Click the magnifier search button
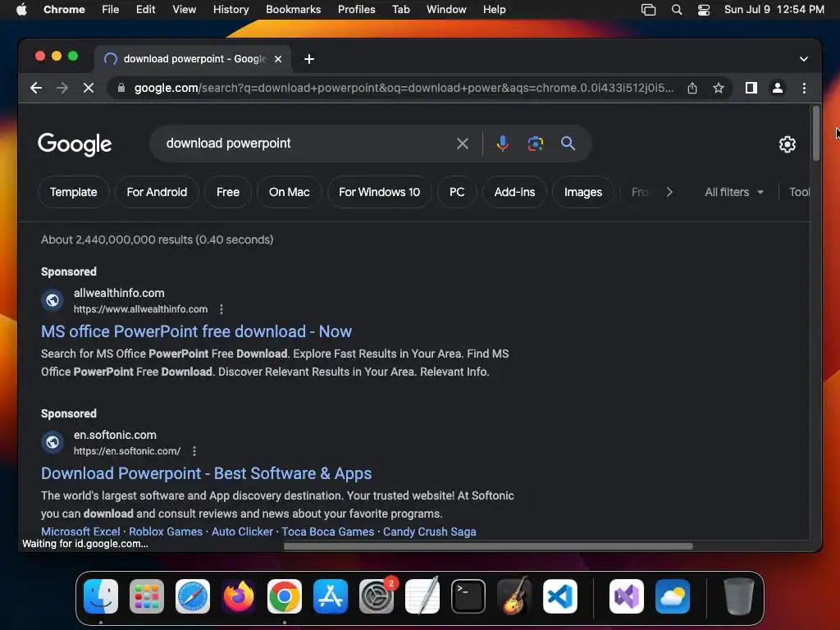The image size is (840, 630). click(568, 144)
